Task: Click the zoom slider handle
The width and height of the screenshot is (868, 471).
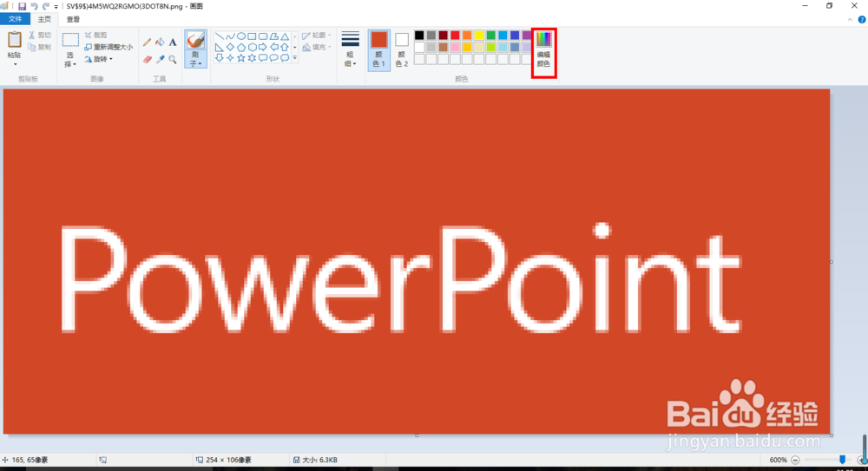Action: pos(843,460)
